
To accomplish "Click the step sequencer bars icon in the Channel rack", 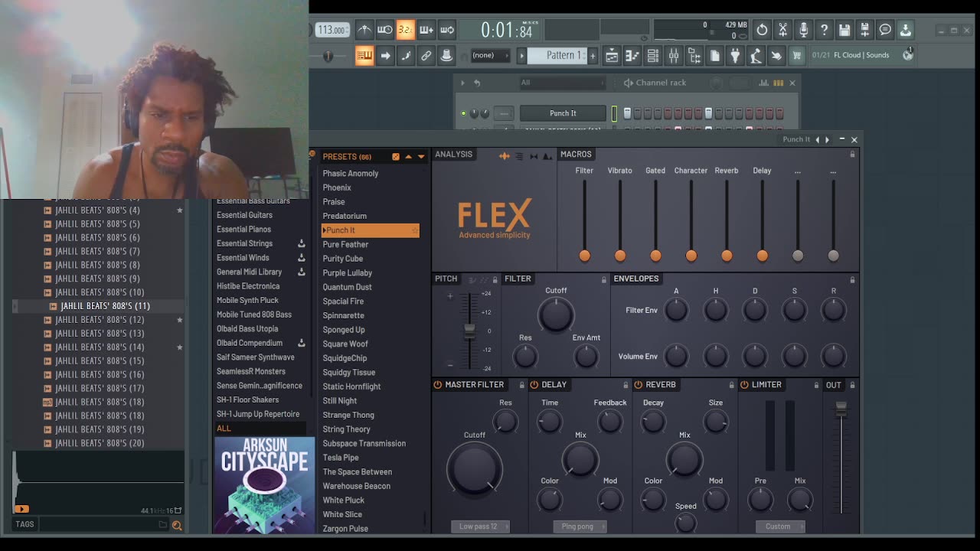I will point(778,83).
